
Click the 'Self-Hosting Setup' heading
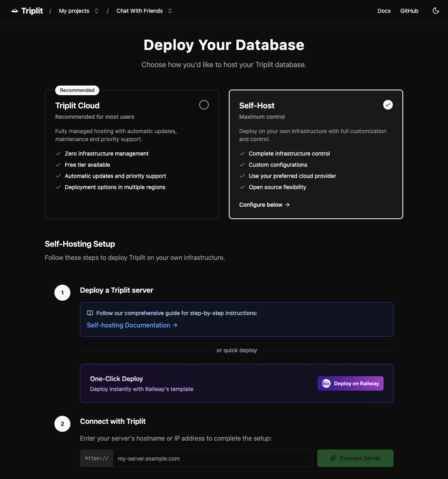(x=80, y=244)
